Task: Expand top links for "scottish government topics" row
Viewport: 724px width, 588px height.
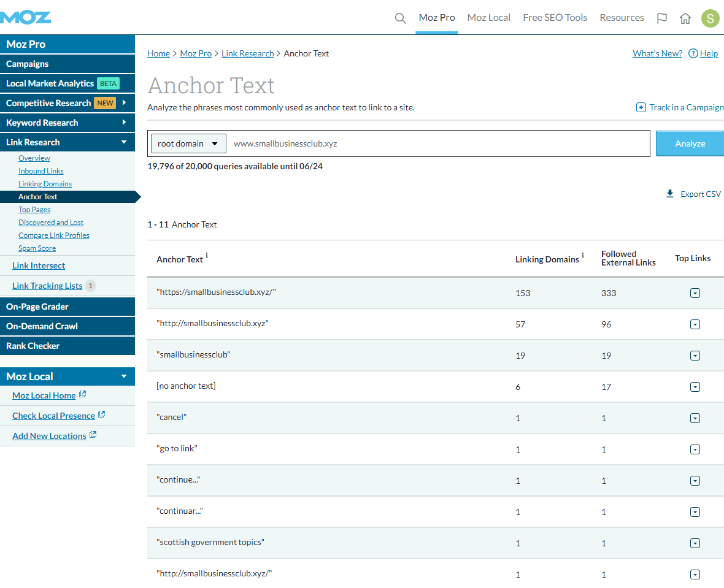Action: (695, 543)
